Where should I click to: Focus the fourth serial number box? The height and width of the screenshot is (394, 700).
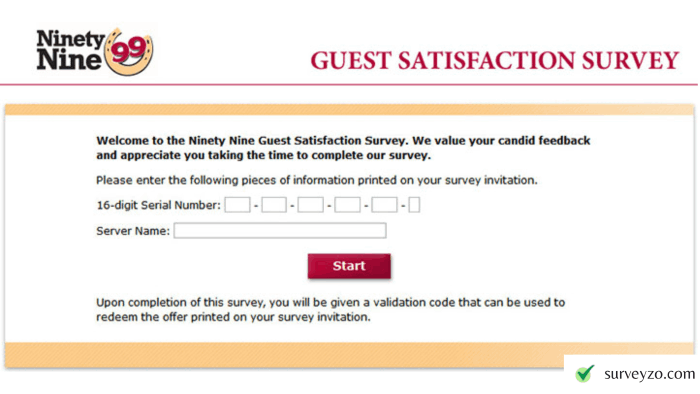pos(347,205)
